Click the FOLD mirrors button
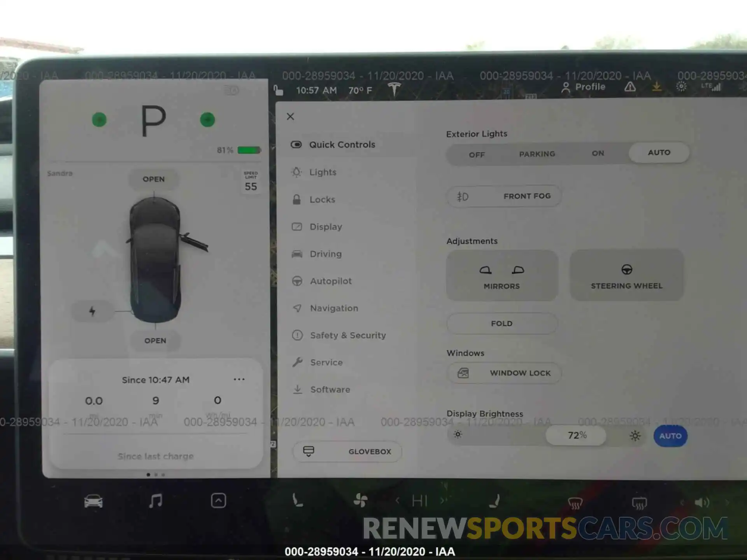Image resolution: width=747 pixels, height=560 pixels. click(x=502, y=323)
